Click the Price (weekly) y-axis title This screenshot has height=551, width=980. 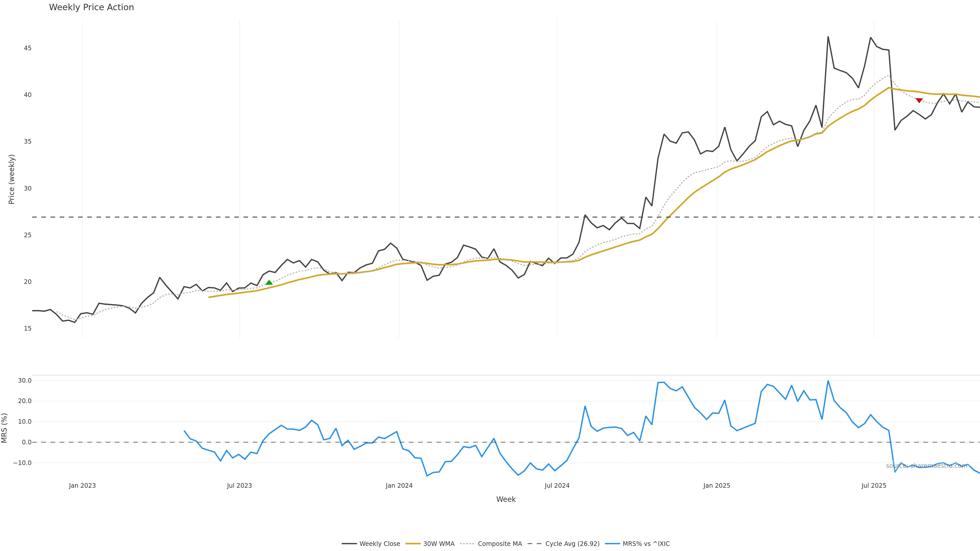[11, 179]
